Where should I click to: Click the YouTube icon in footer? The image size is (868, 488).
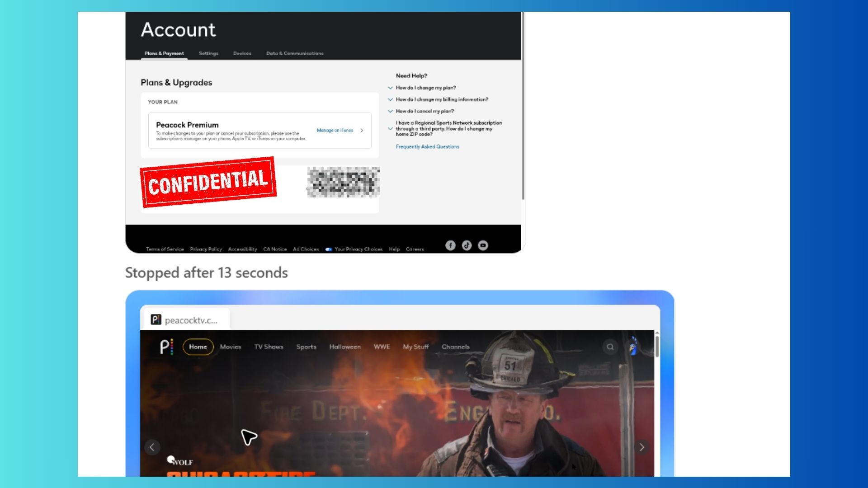coord(483,245)
